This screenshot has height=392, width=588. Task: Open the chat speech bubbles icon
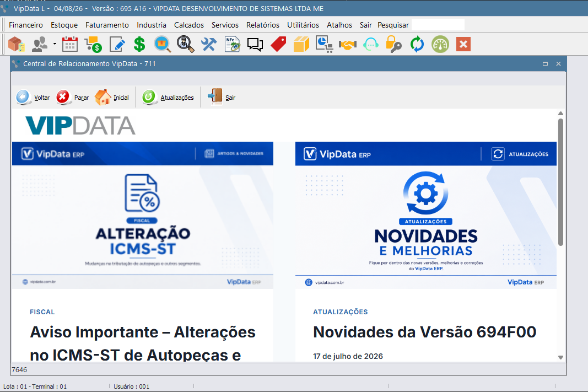coord(255,45)
